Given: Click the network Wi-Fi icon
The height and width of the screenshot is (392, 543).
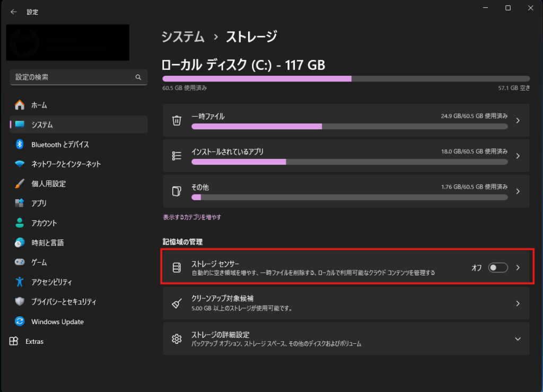Looking at the screenshot, I should [x=20, y=164].
